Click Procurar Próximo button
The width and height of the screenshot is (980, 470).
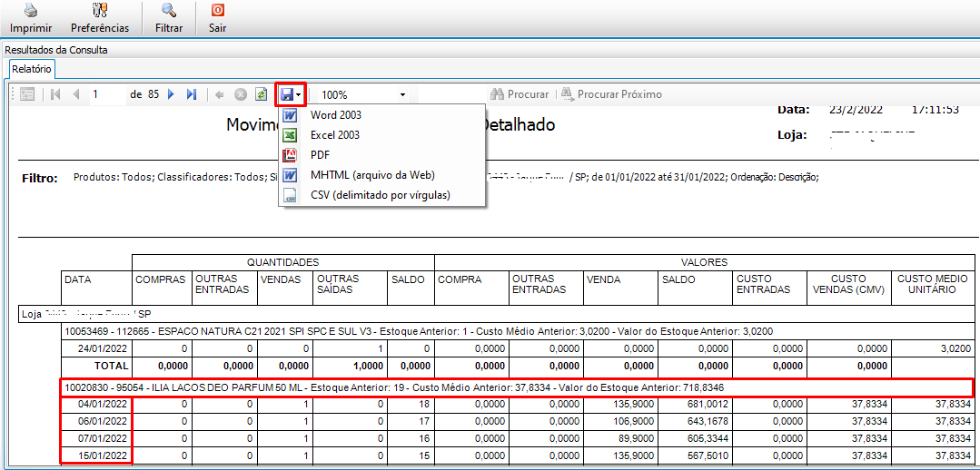click(x=611, y=95)
